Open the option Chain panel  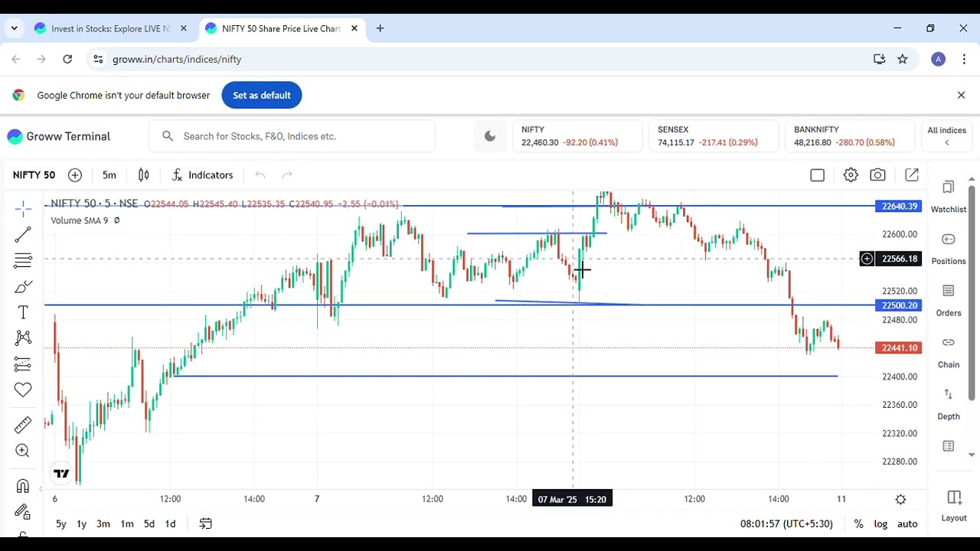click(949, 353)
